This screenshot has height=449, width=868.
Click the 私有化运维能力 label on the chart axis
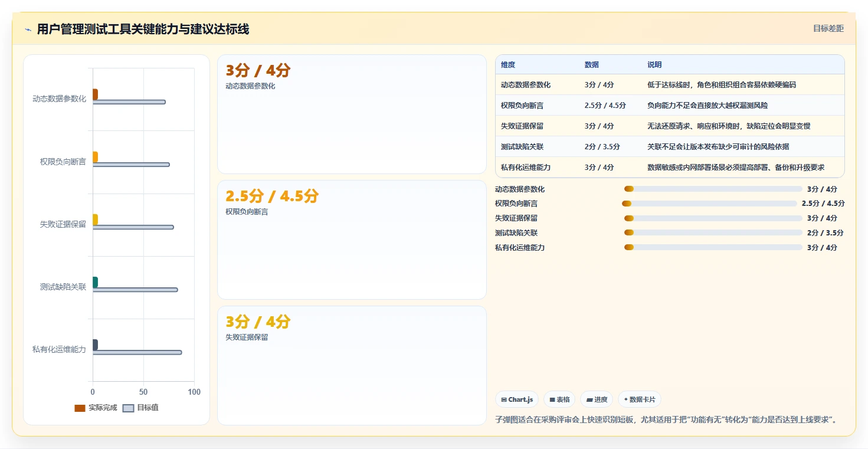pyautogui.click(x=59, y=349)
